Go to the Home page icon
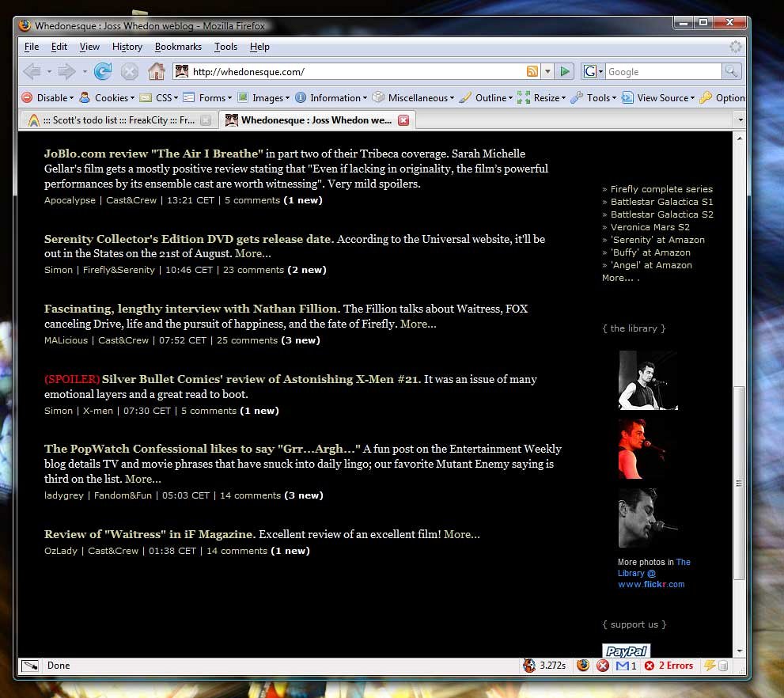Viewport: 784px width, 698px height. coord(157,72)
